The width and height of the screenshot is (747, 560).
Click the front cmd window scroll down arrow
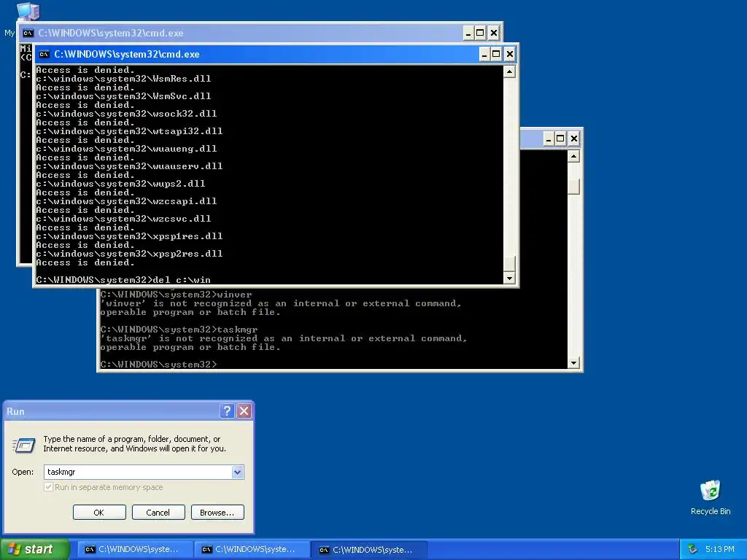(509, 278)
